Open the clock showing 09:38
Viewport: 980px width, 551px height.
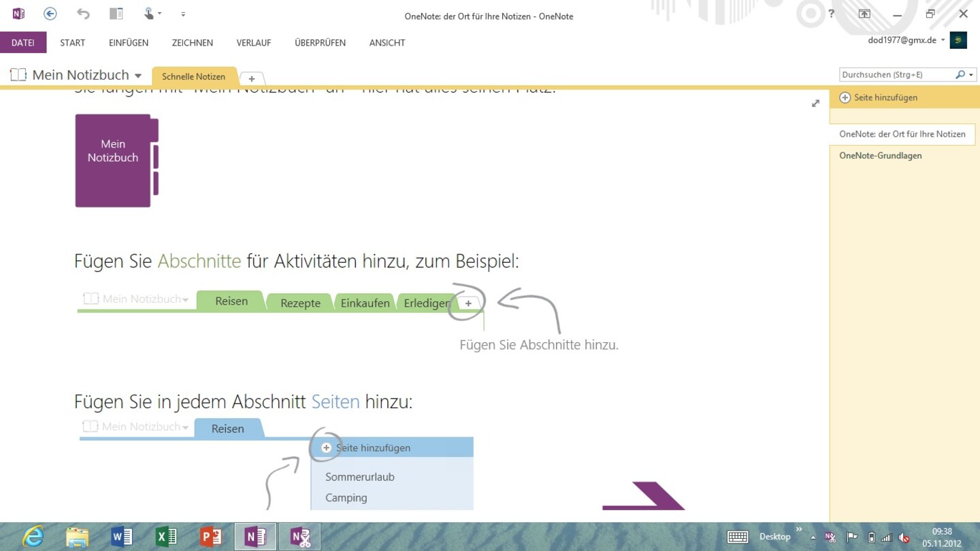point(941,537)
